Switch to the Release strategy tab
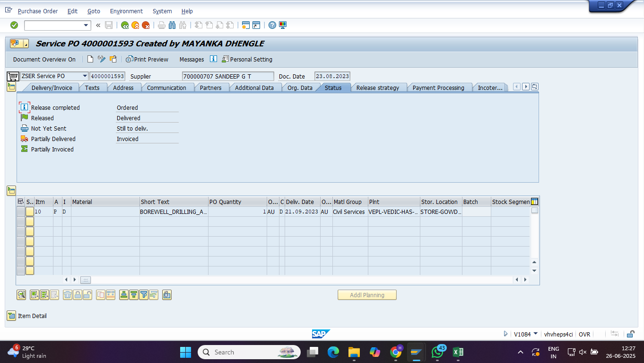Screen dimensions: 644x363 click(x=377, y=88)
